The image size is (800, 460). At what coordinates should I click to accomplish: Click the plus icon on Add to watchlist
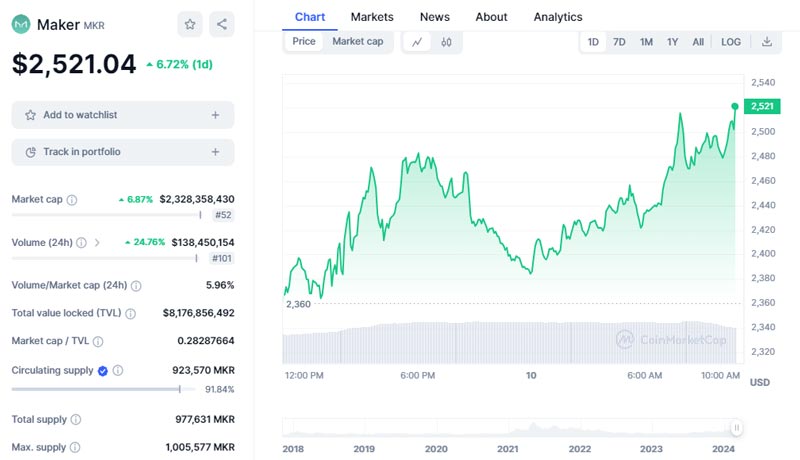[x=215, y=115]
